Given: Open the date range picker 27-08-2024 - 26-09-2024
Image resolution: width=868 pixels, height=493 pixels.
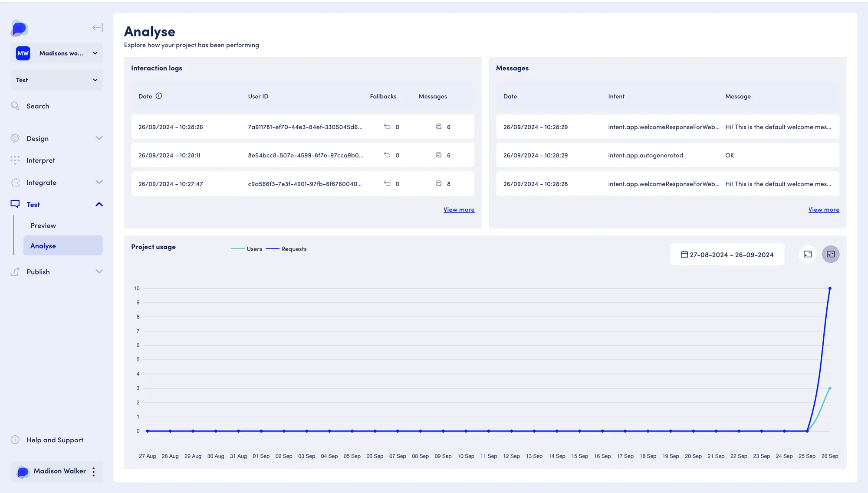Looking at the screenshot, I should point(727,255).
